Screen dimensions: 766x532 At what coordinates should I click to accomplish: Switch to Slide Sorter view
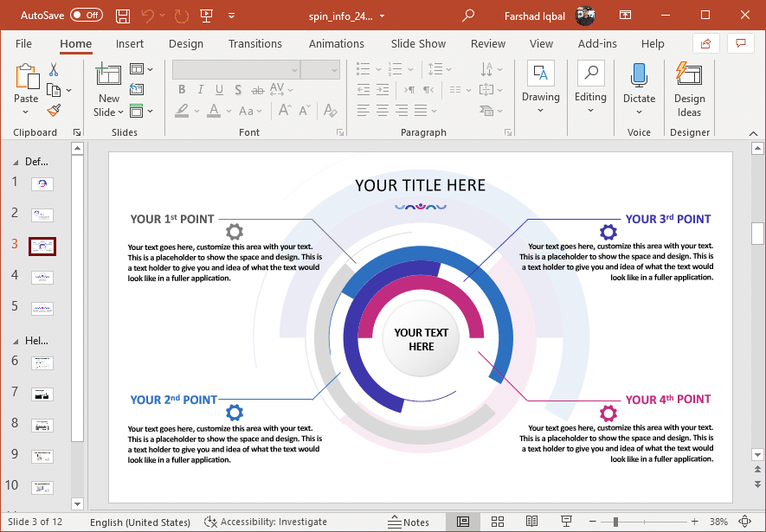(x=498, y=522)
